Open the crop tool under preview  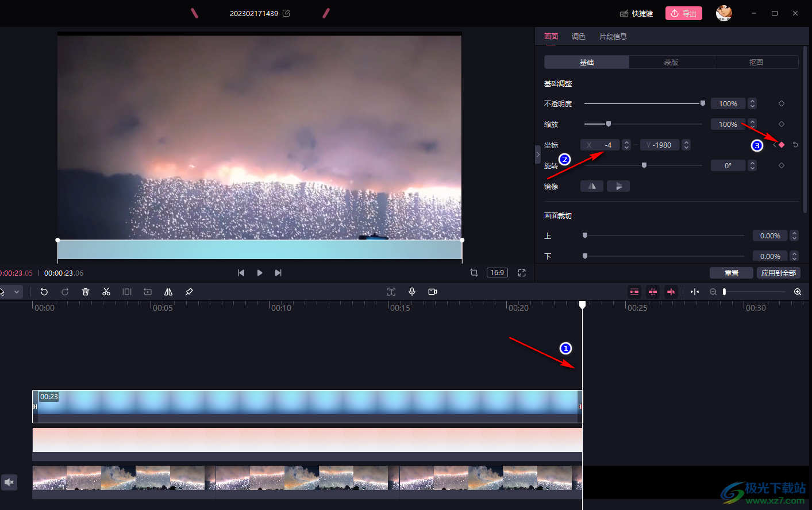[474, 273]
